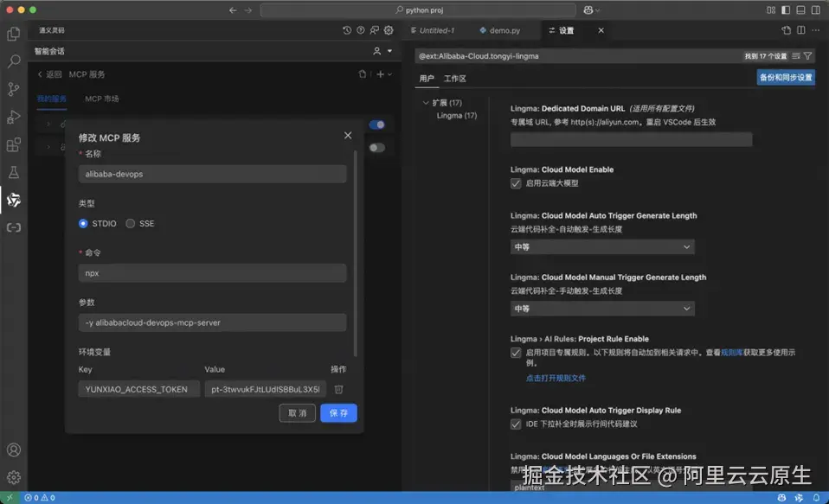
Task: Collapse the 扩展 (17) settings tree node
Action: [x=426, y=103]
